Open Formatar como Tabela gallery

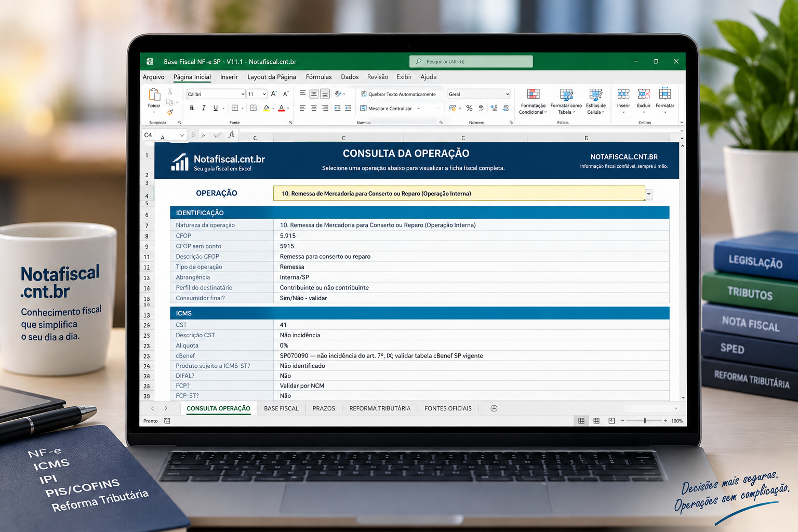click(x=566, y=101)
